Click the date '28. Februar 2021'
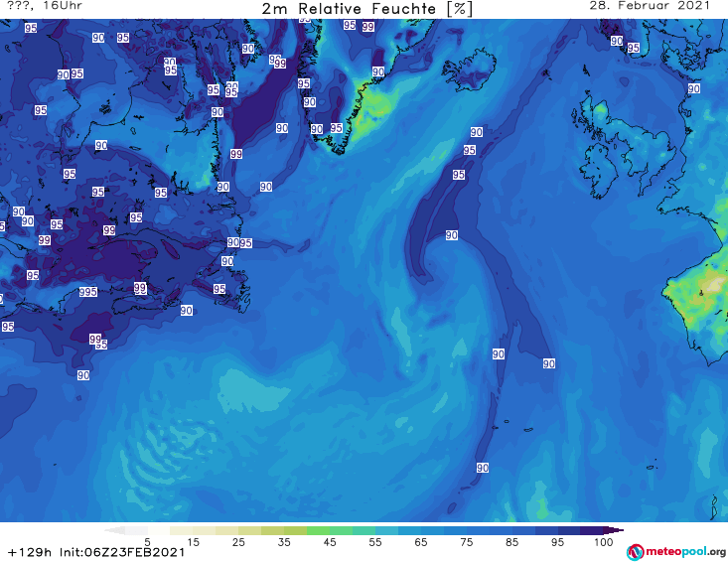Screen dimensions: 728x562 [x=650, y=6]
